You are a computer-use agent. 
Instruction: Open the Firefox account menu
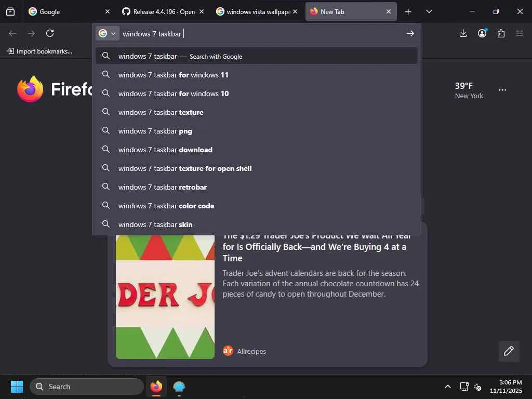click(x=482, y=33)
